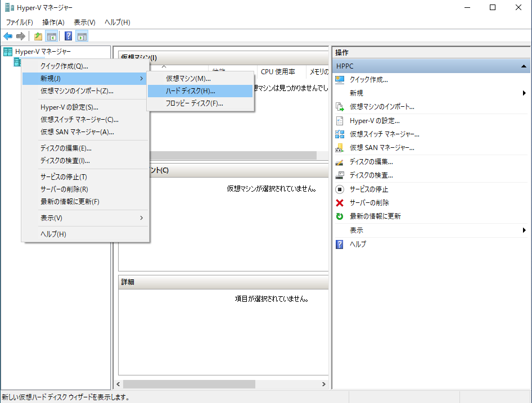Choose ハード ディスク(H)... from the submenu
Image resolution: width=532 pixels, height=403 pixels.
200,91
